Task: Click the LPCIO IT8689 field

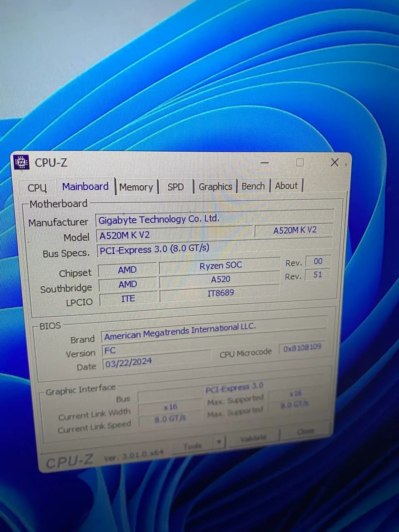Action: point(220,293)
